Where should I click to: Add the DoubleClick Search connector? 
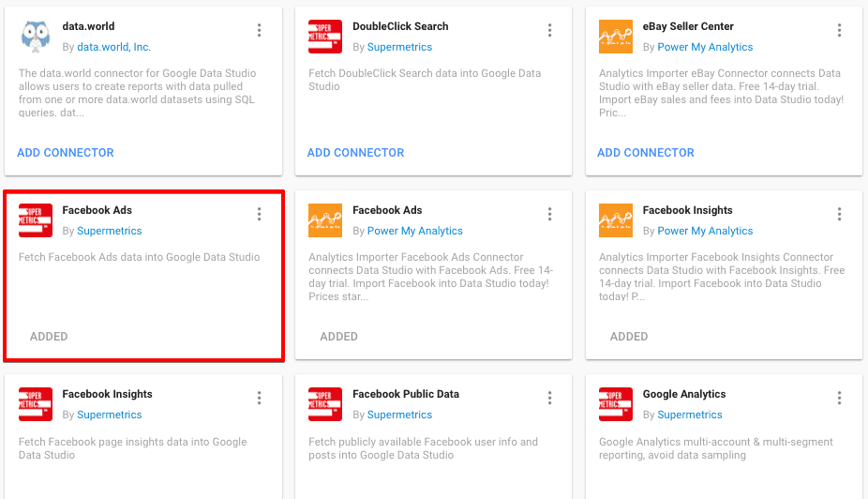point(355,153)
